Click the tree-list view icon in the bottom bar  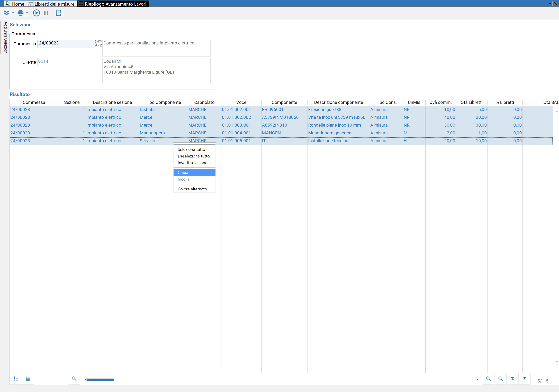(16, 379)
